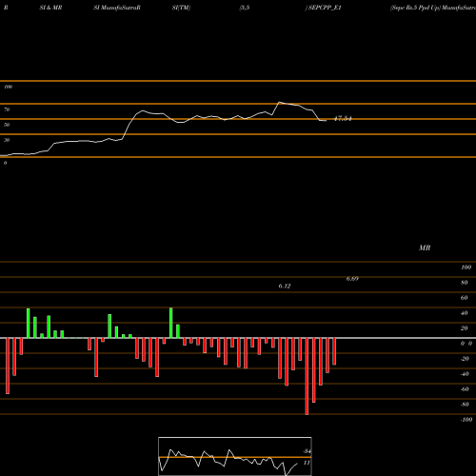Click the MR axis label '-20'
This screenshot has height=476, width=476.
point(465,359)
